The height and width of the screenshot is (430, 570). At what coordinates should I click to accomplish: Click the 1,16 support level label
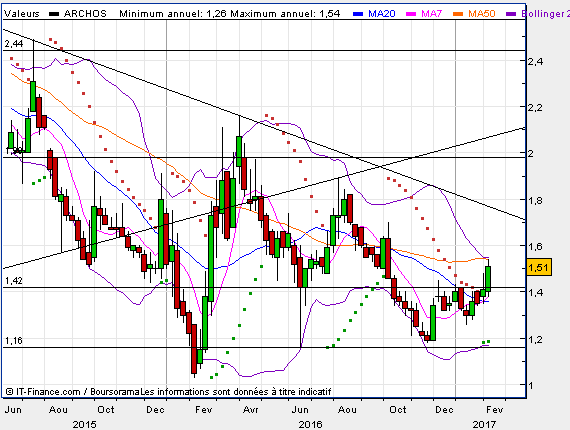[x=14, y=341]
